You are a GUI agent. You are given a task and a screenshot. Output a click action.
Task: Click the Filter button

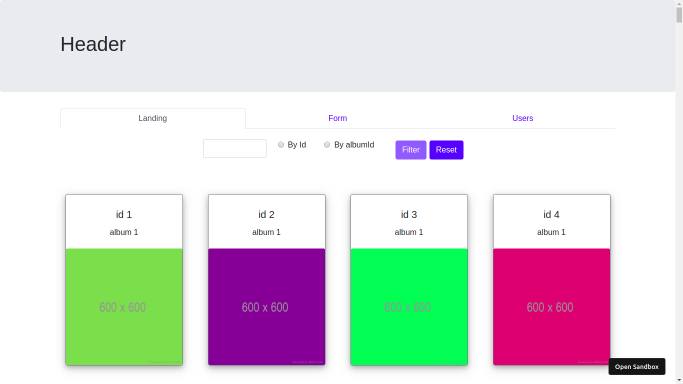point(411,150)
